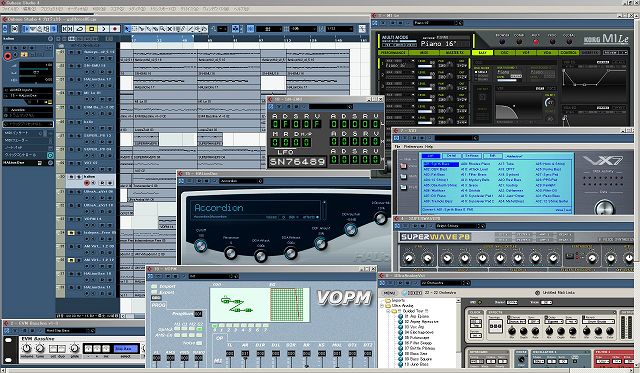Select the Zoom magnifier tool in Cubase toolbar
The image size is (640, 373).
coord(162,29)
